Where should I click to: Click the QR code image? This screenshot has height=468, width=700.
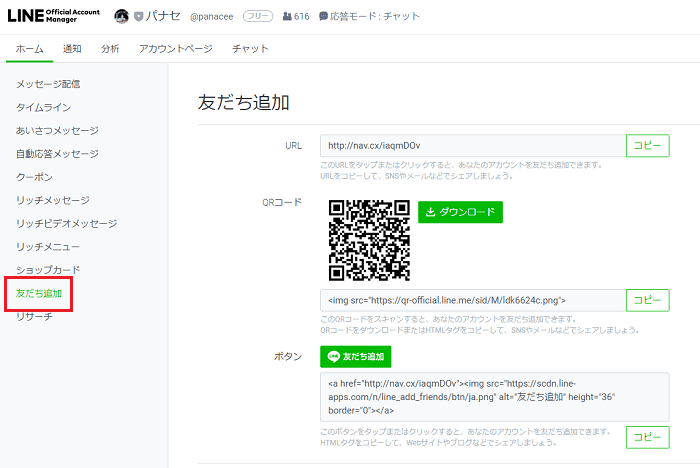(369, 240)
